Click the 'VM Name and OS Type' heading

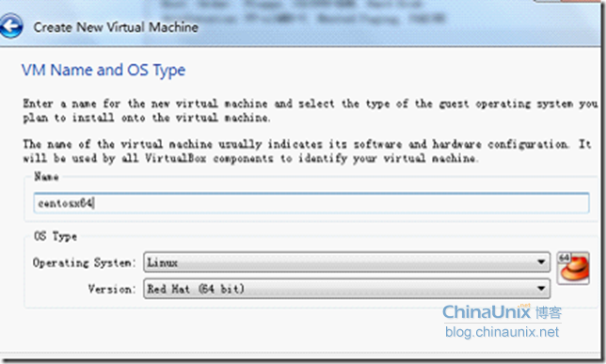click(x=104, y=71)
